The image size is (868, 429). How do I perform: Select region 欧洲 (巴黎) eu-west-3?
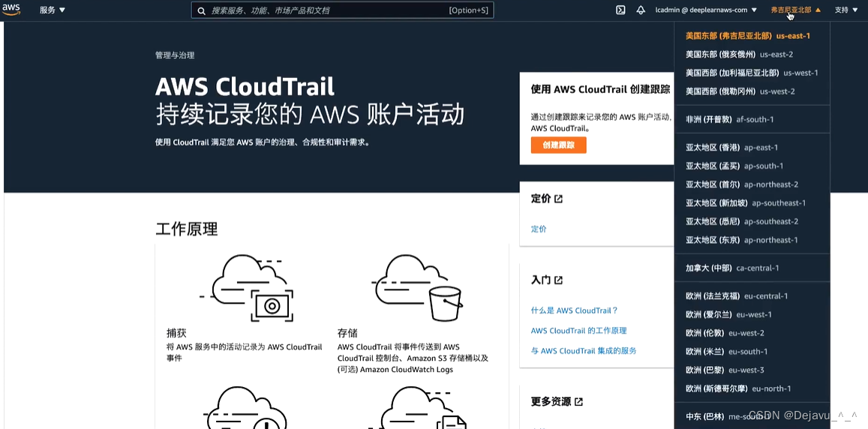[725, 370]
